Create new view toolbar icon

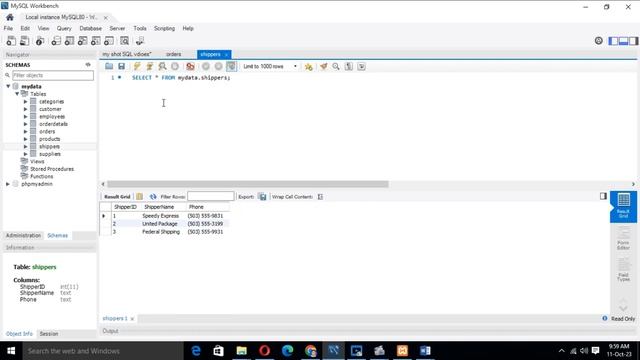(82, 41)
